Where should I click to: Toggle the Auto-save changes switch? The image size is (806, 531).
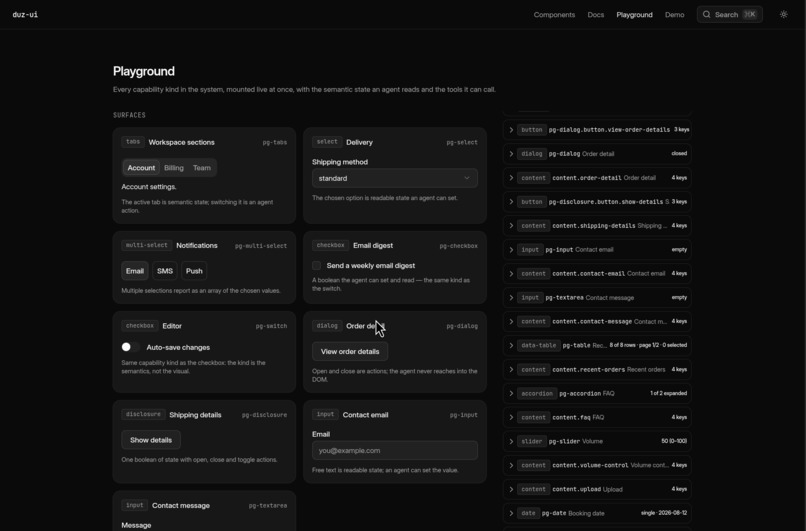(131, 347)
